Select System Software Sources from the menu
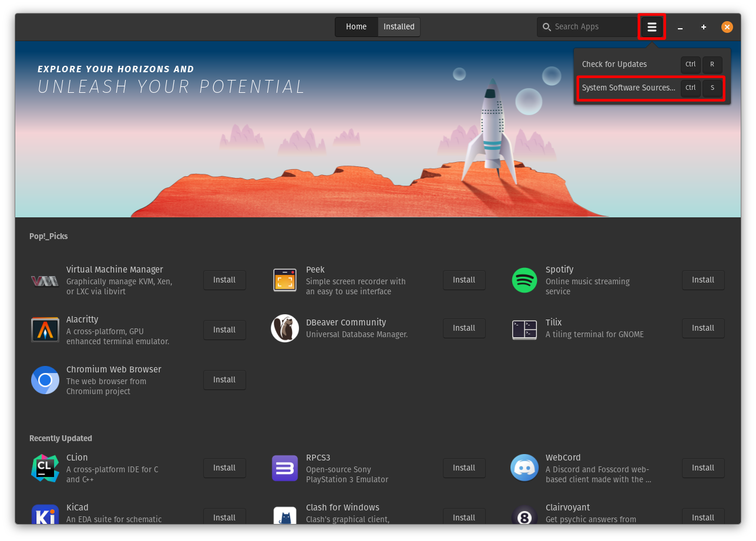Image resolution: width=756 pixels, height=541 pixels. point(629,88)
